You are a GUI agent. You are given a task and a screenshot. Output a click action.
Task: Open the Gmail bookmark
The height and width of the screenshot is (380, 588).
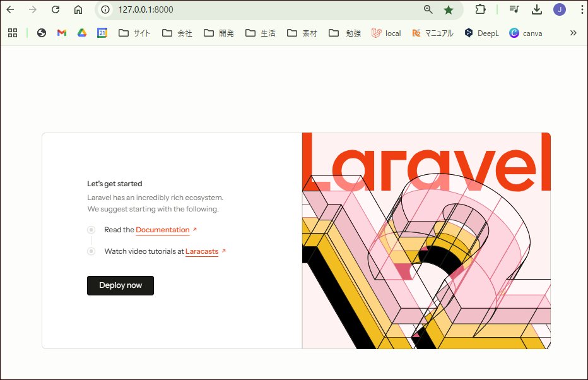(62, 33)
